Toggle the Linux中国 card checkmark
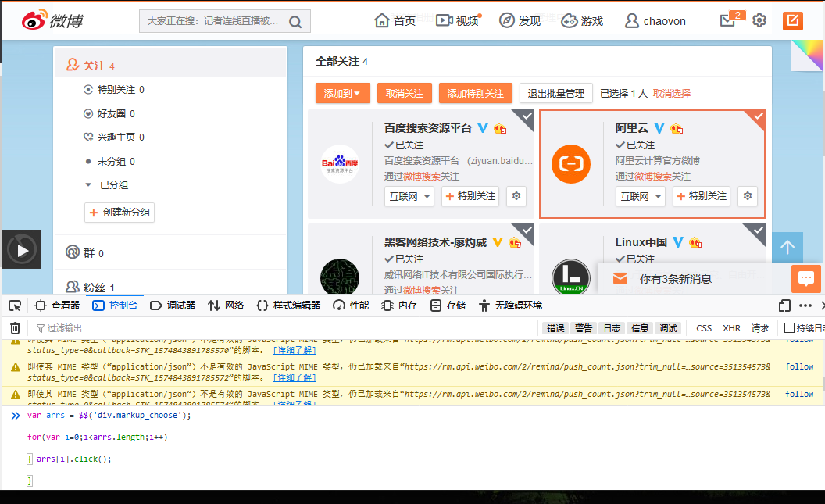Viewport: 825px width, 504px height. click(758, 231)
